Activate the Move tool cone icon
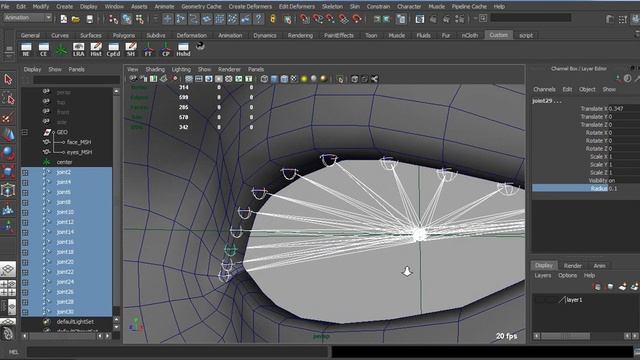The width and height of the screenshot is (640, 360). [x=8, y=134]
